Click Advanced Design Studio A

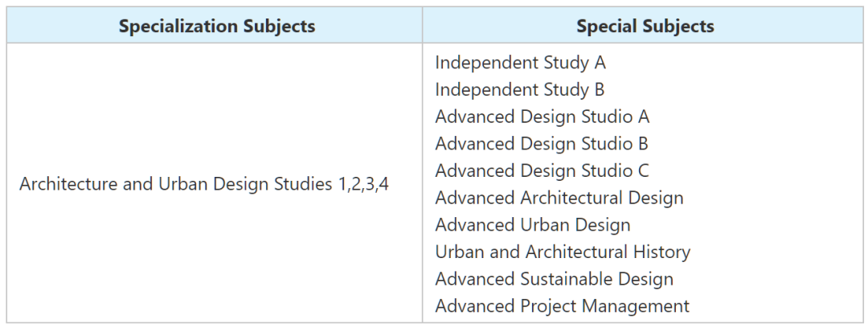point(542,117)
